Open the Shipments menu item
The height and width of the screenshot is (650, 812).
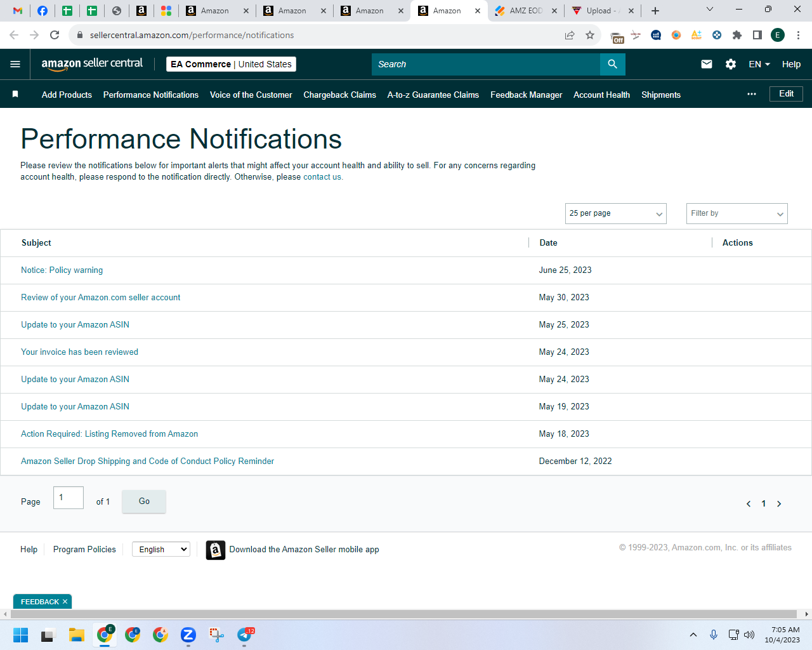pyautogui.click(x=661, y=95)
